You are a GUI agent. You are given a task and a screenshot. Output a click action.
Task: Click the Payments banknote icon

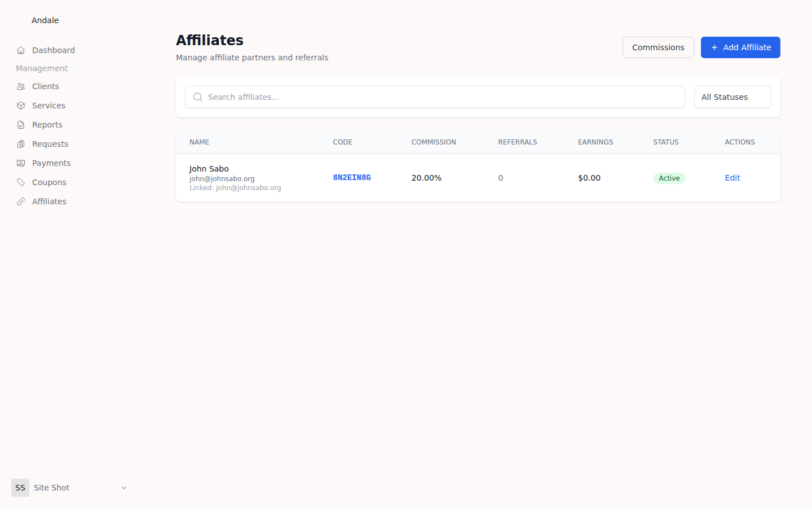pos(21,163)
